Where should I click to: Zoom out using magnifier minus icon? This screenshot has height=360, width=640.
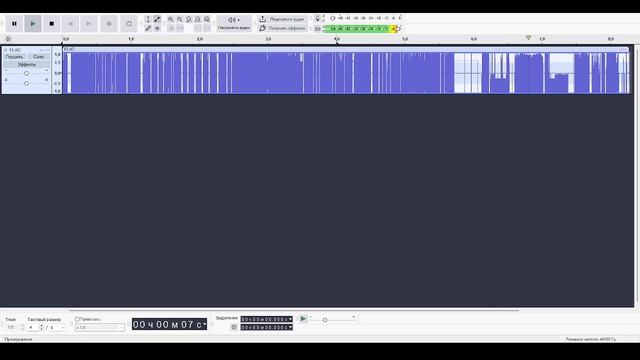180,19
